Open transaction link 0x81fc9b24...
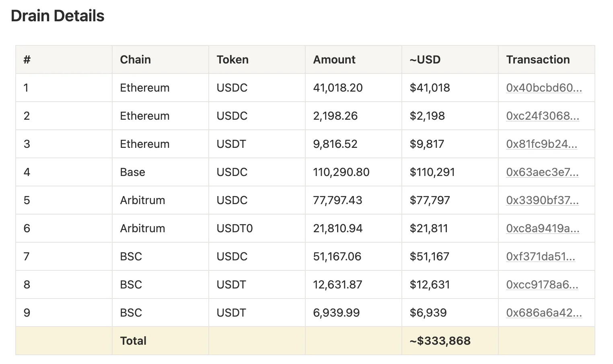This screenshot has width=613, height=364. point(541,144)
